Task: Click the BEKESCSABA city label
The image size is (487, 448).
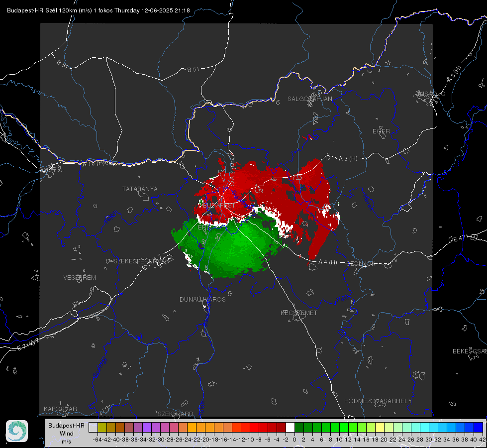Action: tap(470, 351)
